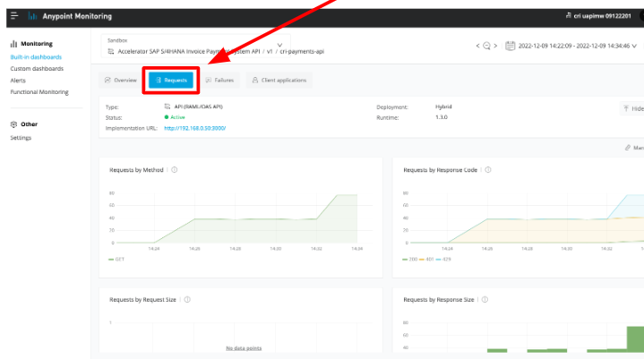Click the API breadcrumb icon before Accelerator
This screenshot has height=359, width=644.
(111, 51)
